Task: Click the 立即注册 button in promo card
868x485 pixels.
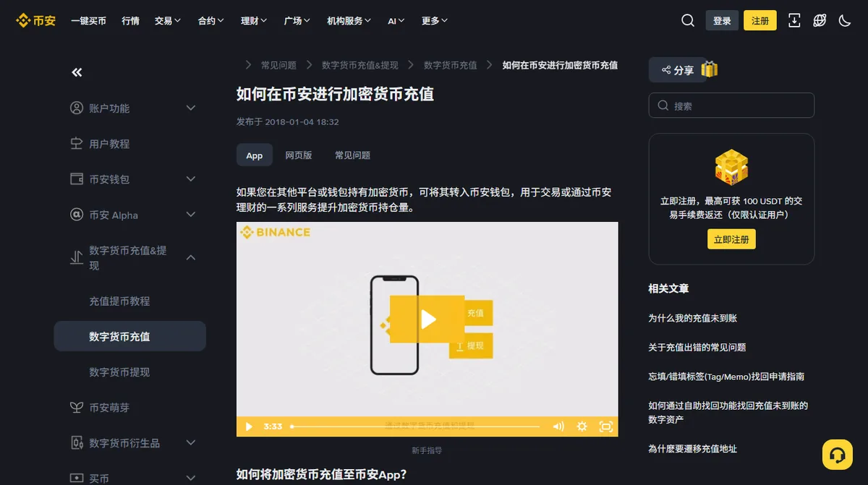Action: (x=731, y=239)
